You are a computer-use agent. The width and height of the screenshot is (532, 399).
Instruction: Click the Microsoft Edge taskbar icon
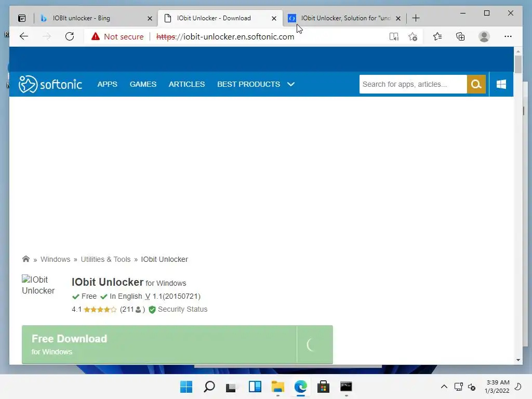point(301,387)
